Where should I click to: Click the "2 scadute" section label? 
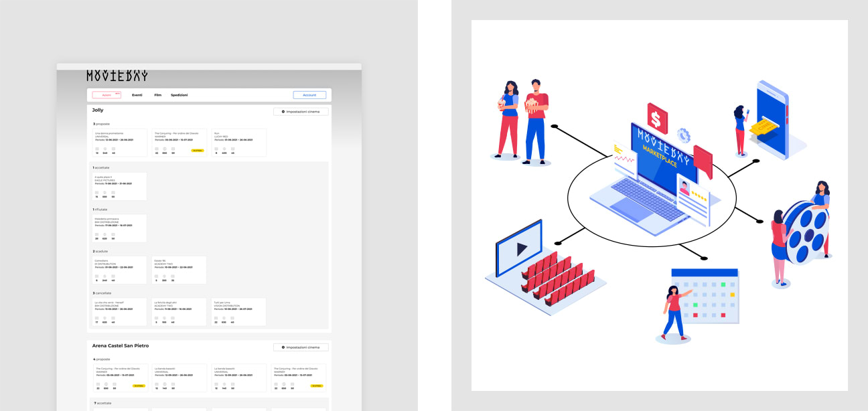tap(100, 251)
